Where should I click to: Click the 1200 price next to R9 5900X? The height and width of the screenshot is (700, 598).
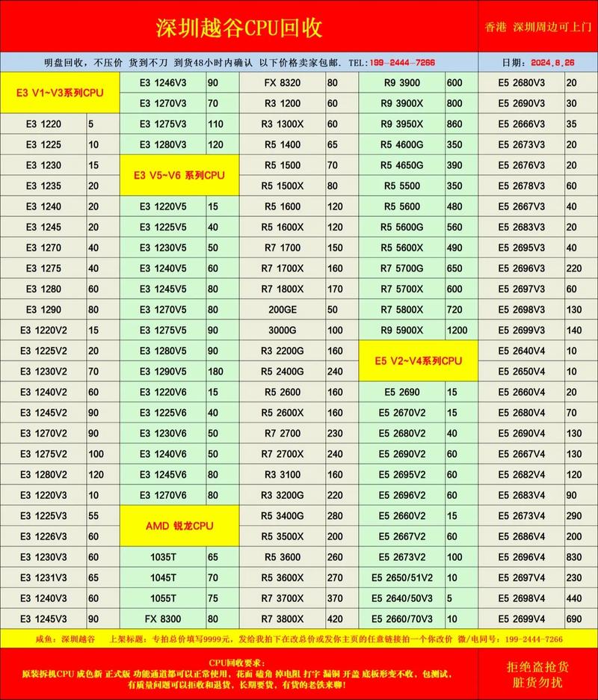457,330
